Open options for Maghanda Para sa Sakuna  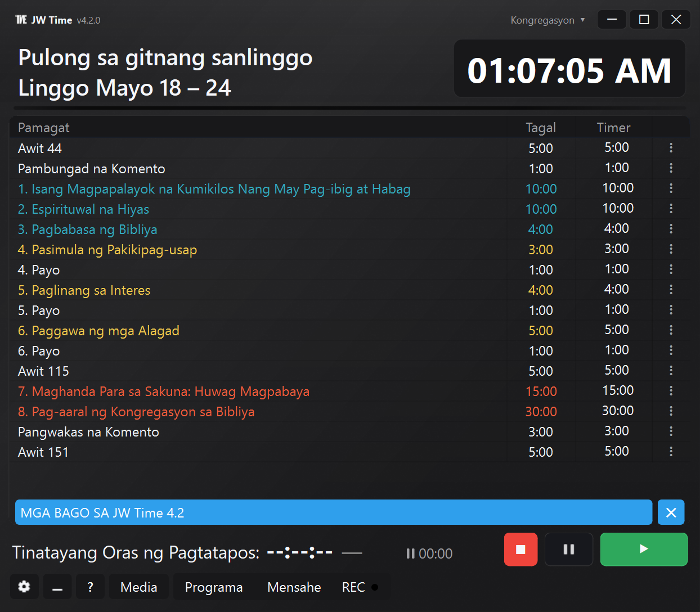[671, 391]
